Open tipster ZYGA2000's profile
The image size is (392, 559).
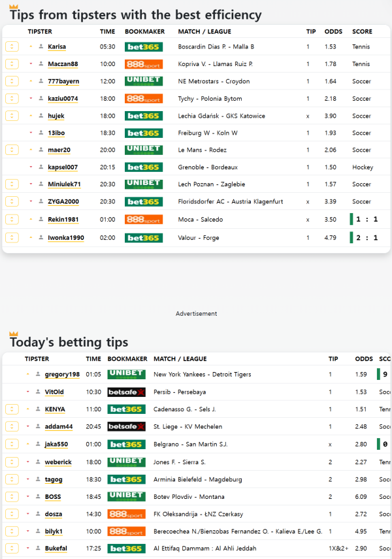pos(63,201)
